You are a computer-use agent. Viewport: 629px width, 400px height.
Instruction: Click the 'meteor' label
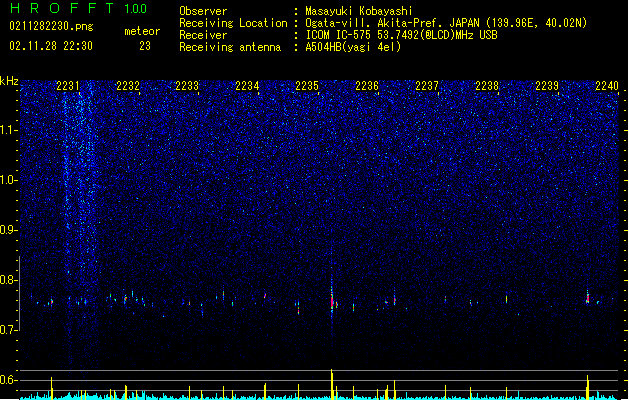click(x=142, y=31)
